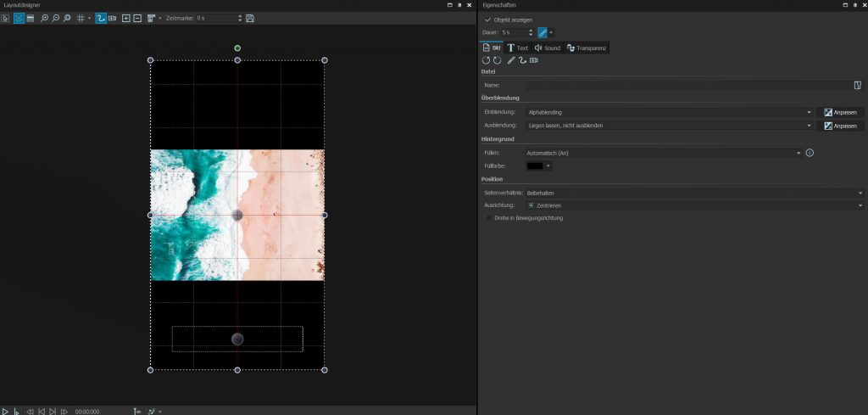The width and height of the screenshot is (868, 415).
Task: Toggle the chain link duration icon
Action: (542, 32)
